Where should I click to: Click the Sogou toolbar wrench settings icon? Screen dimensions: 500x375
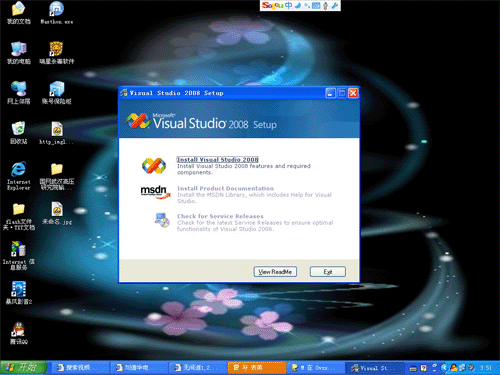tap(335, 5)
